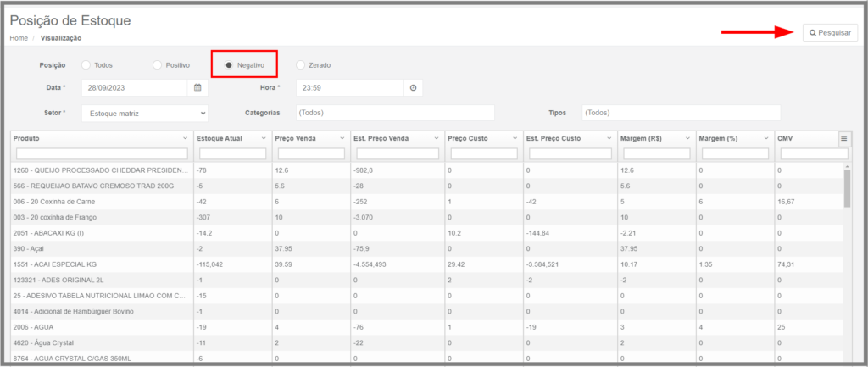
Task: Sort by the Preço Venda column header
Action: [296, 138]
